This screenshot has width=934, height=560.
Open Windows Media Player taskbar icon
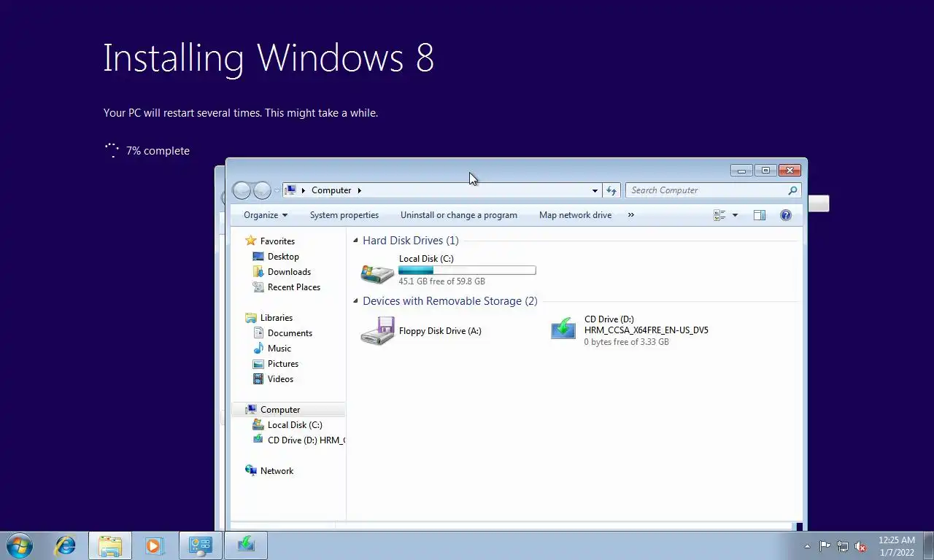click(154, 545)
